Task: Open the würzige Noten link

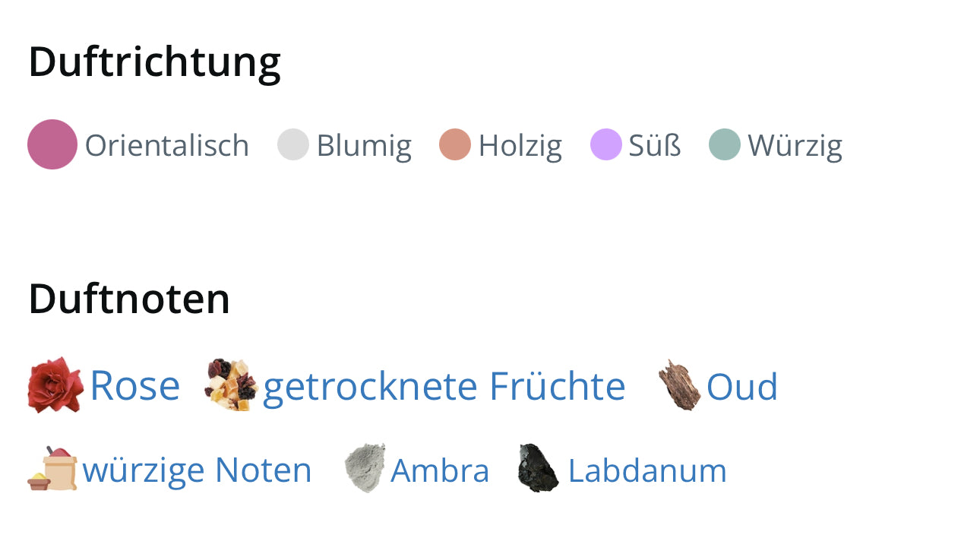Action: 197,470
